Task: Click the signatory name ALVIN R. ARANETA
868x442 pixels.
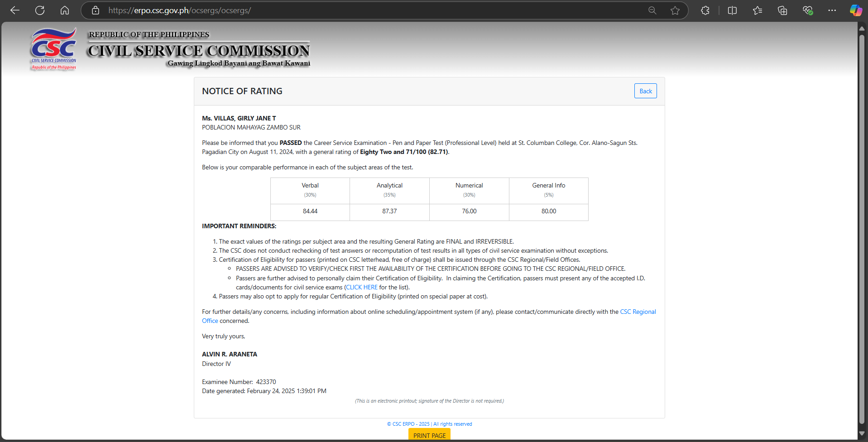Action: point(230,354)
